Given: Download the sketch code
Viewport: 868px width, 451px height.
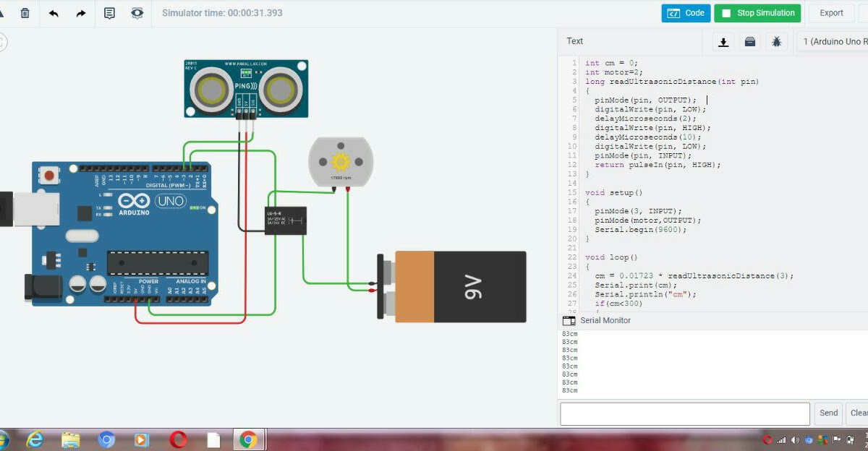Looking at the screenshot, I should (x=723, y=41).
